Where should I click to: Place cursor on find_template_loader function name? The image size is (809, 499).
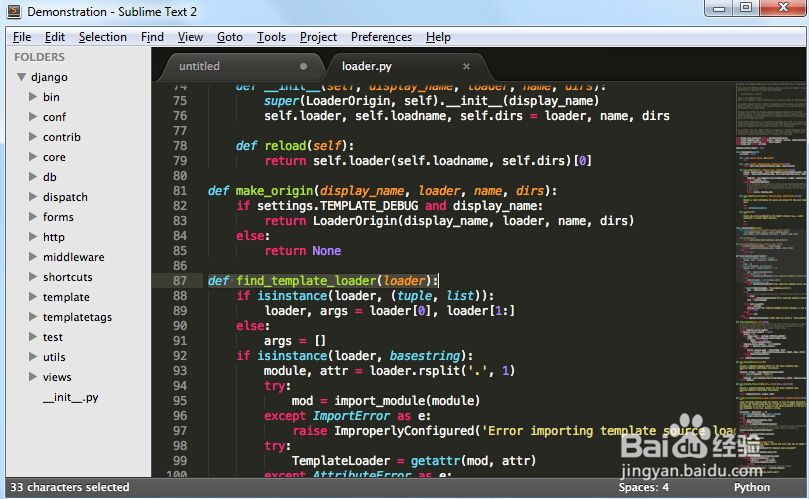coord(306,281)
